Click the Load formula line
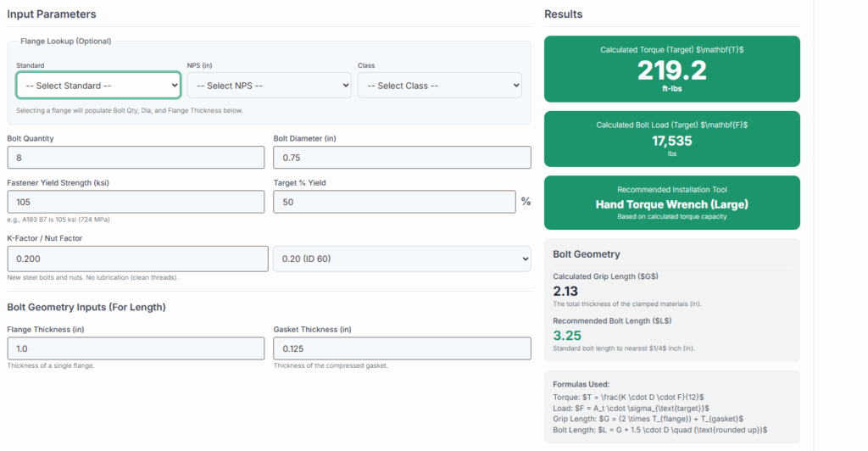This screenshot has height=451, width=868. (x=631, y=408)
